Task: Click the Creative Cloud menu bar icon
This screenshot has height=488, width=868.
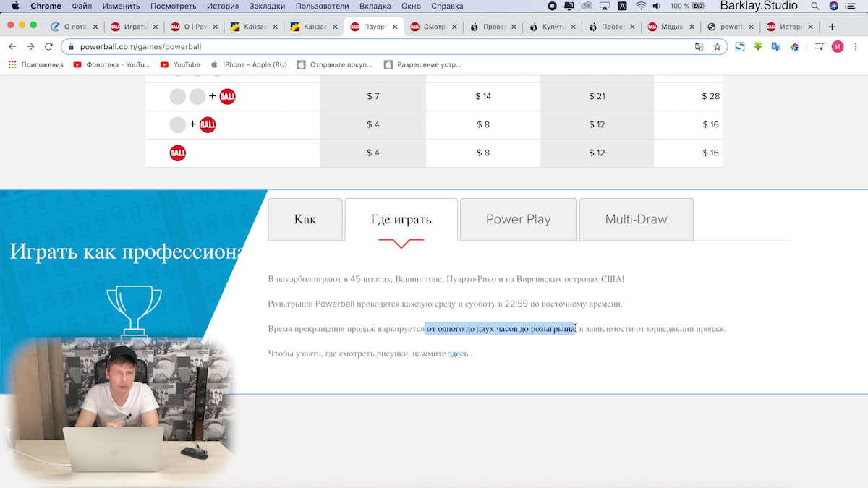Action: click(587, 6)
